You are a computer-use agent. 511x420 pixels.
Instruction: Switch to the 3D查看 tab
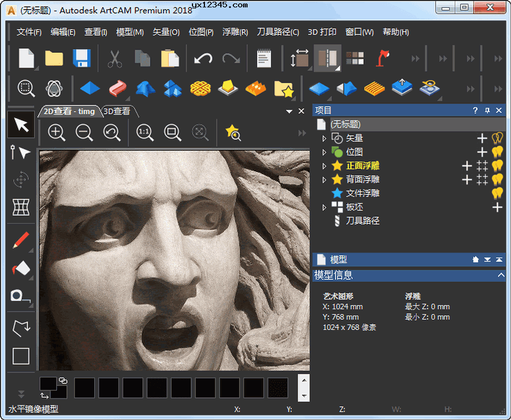coord(118,111)
